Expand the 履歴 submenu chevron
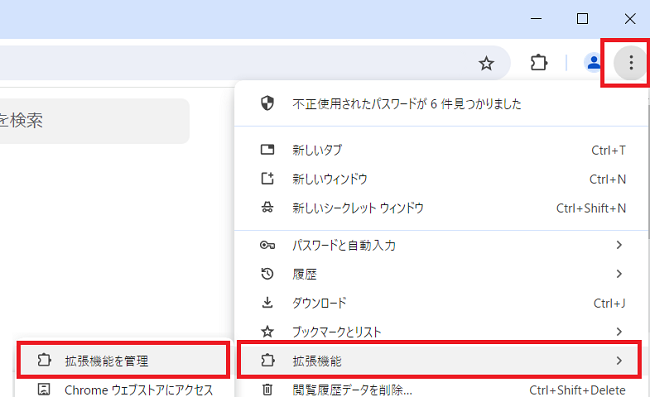The width and height of the screenshot is (650, 397). 619,274
